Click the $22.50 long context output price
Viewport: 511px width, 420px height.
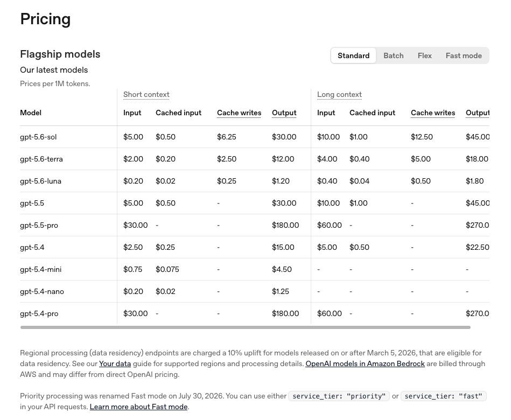click(478, 247)
